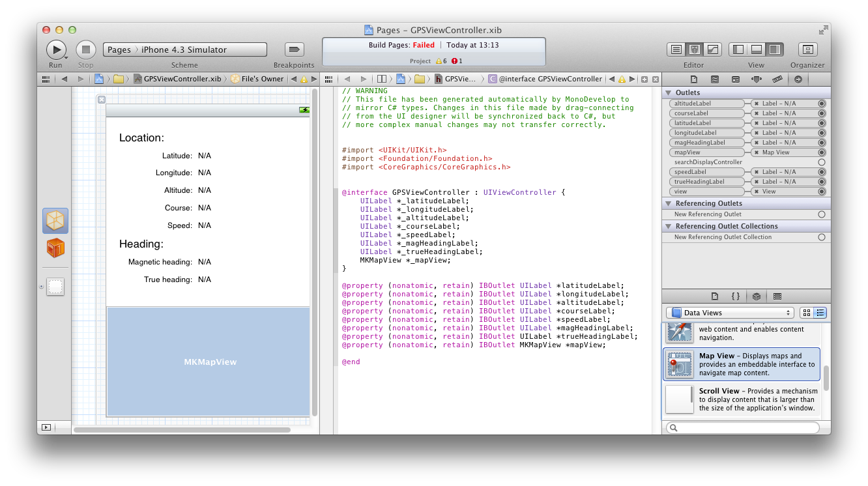Image resolution: width=868 pixels, height=486 pixels.
Task: Click GPSViewController.xib in the jump bar
Action: [182, 79]
